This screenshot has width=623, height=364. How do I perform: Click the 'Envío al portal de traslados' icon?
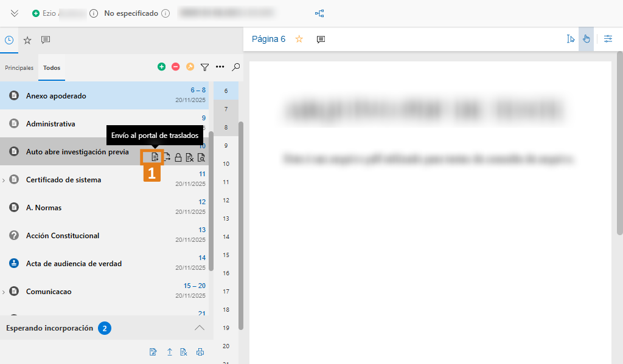pos(155,157)
